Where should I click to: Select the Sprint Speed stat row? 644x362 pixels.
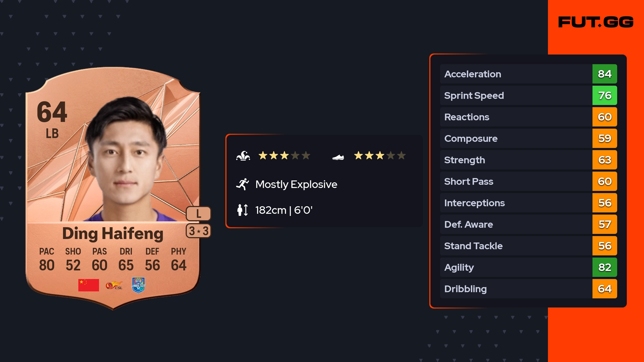[x=529, y=95]
